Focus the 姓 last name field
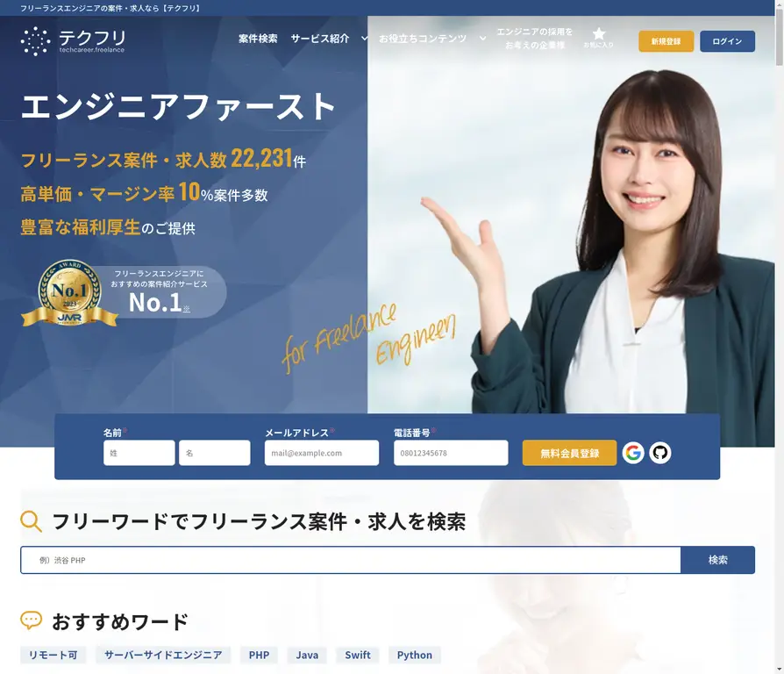This screenshot has width=784, height=674. click(139, 453)
